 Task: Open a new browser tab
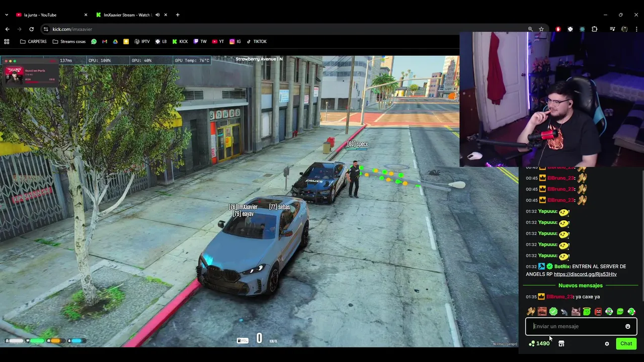[x=178, y=15]
